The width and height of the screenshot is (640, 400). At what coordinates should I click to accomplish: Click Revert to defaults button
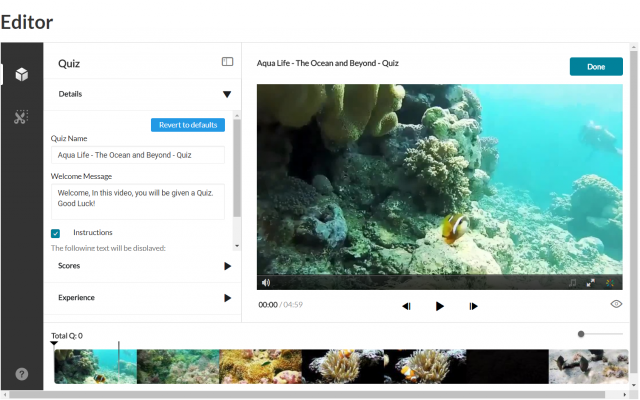[188, 125]
